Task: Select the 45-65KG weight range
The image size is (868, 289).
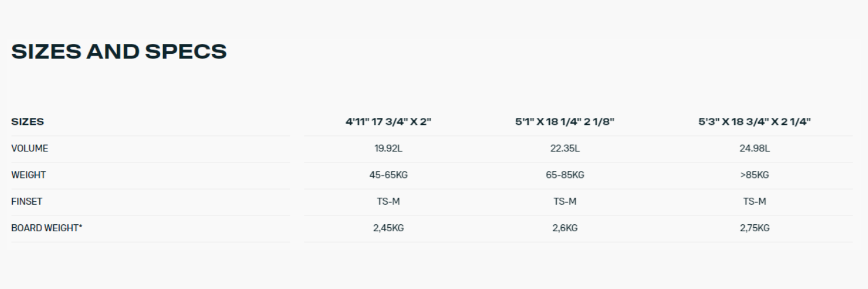Action: tap(388, 175)
